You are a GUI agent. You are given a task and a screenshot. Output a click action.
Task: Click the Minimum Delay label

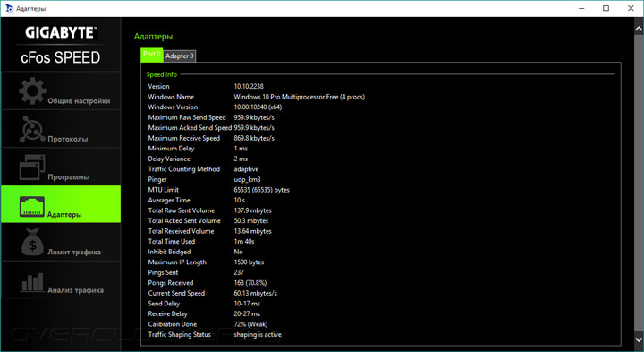(171, 149)
